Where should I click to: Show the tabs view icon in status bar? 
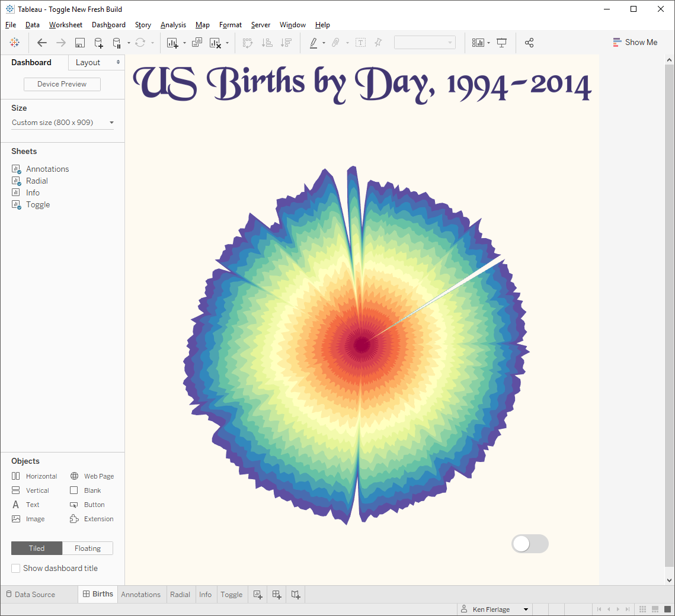[667, 609]
